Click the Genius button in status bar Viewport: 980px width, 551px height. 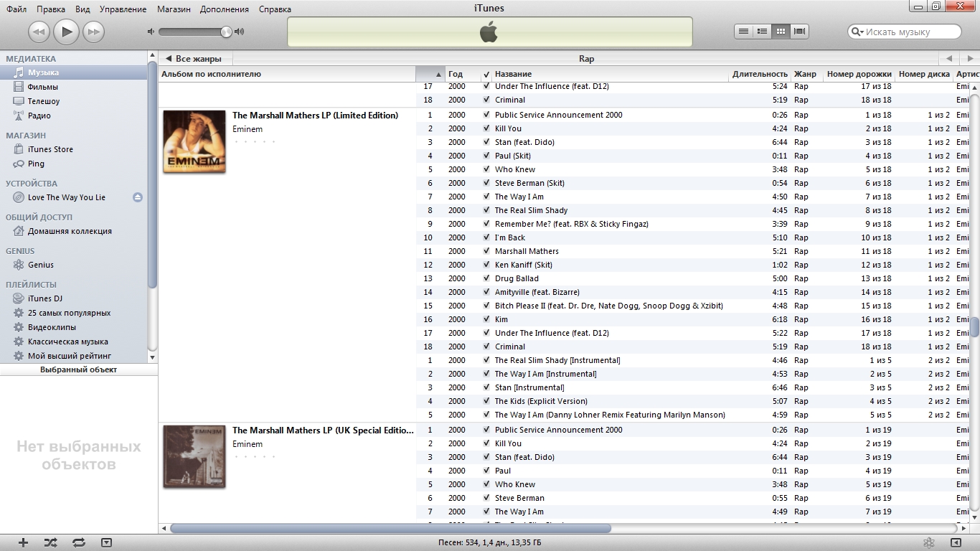928,543
